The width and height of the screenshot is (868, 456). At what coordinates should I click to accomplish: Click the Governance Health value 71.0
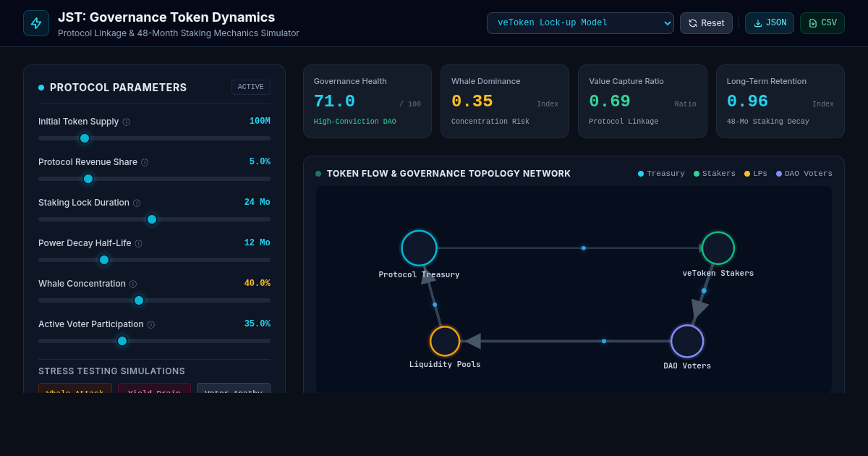click(x=334, y=102)
